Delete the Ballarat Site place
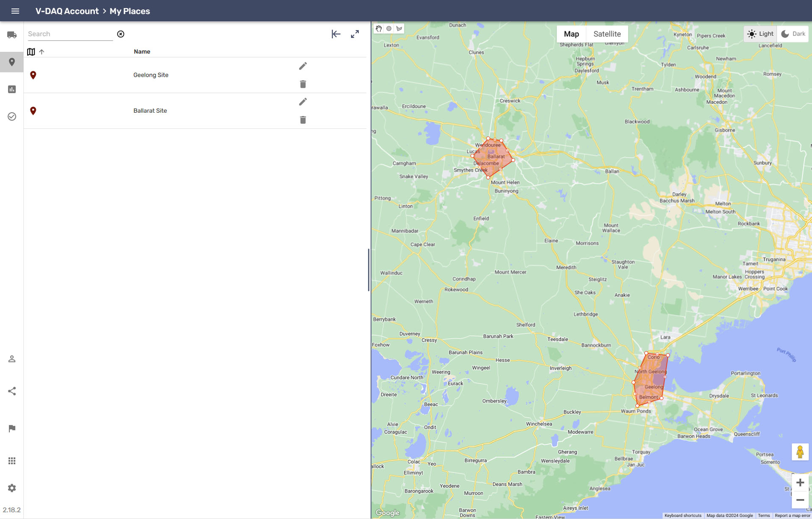 click(x=303, y=120)
